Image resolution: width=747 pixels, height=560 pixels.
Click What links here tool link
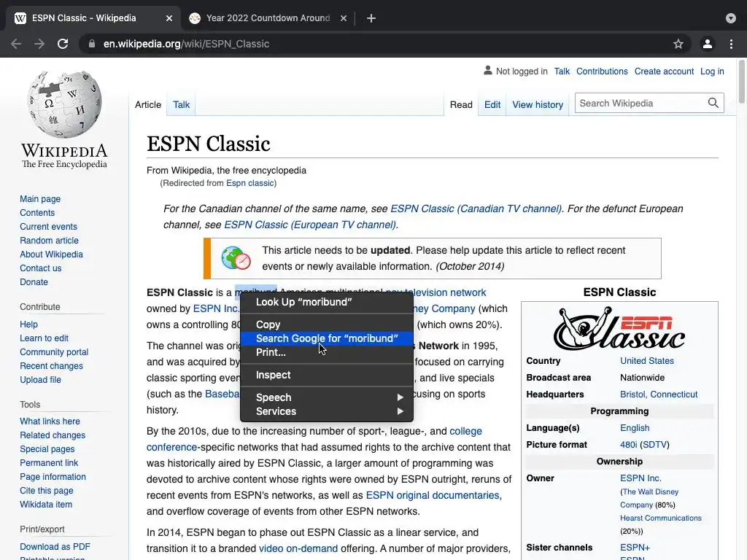tap(50, 421)
